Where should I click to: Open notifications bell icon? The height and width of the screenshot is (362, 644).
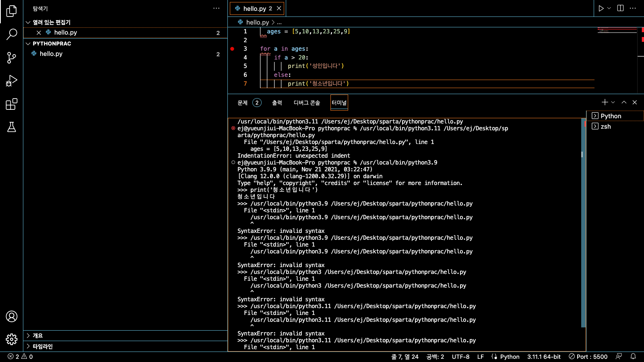click(633, 356)
